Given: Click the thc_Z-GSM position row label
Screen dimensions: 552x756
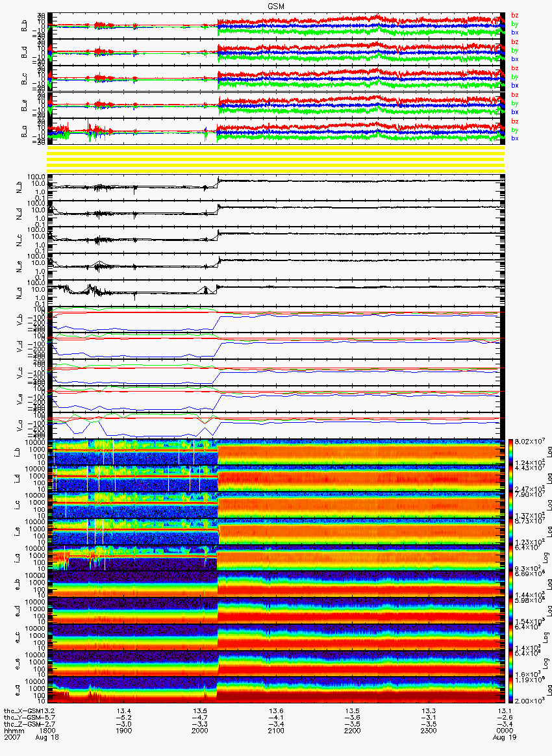Looking at the screenshot, I should click(21, 724).
